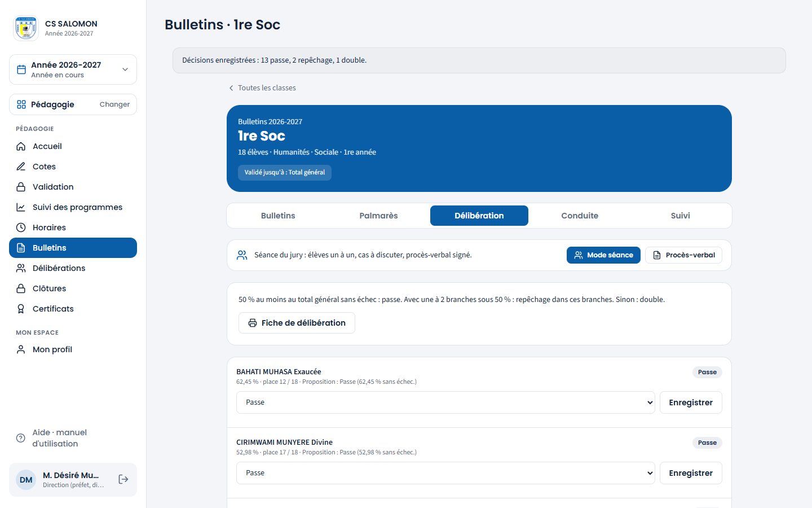Click the printer icon on Fiche de délibération
Screen dimensions: 812x508
click(x=253, y=323)
